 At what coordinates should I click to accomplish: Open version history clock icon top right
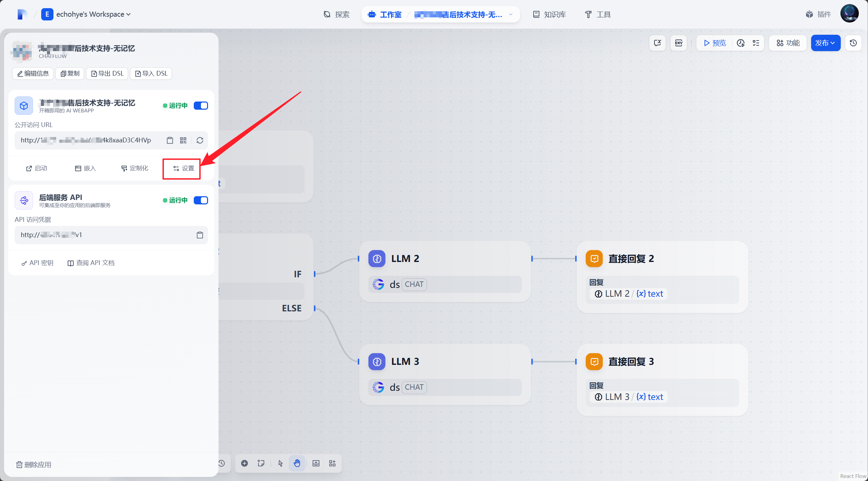[x=853, y=43]
